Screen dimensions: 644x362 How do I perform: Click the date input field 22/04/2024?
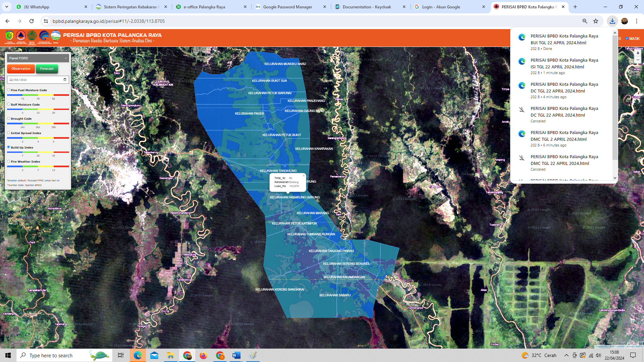(x=38, y=80)
